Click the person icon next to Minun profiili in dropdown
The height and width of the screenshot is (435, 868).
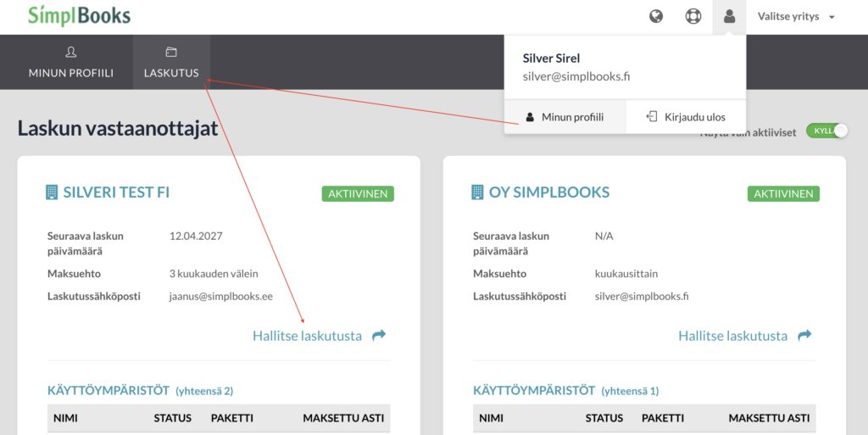[530, 117]
